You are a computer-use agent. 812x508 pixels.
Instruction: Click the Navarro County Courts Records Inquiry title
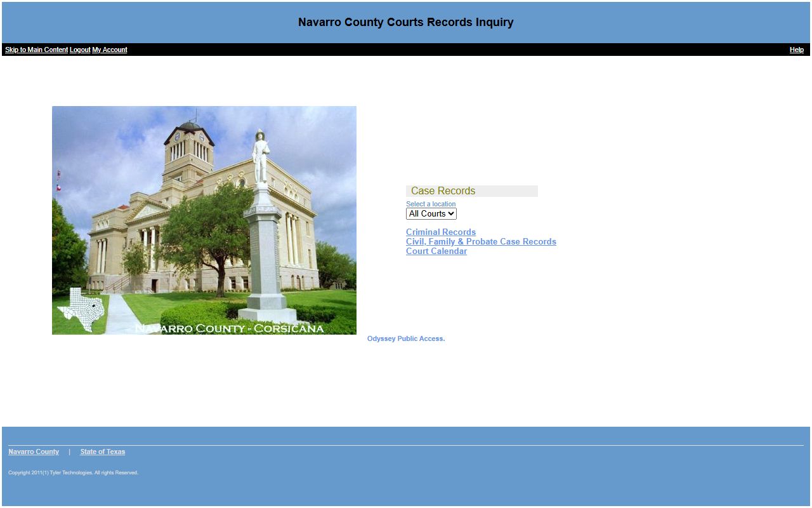[406, 22]
